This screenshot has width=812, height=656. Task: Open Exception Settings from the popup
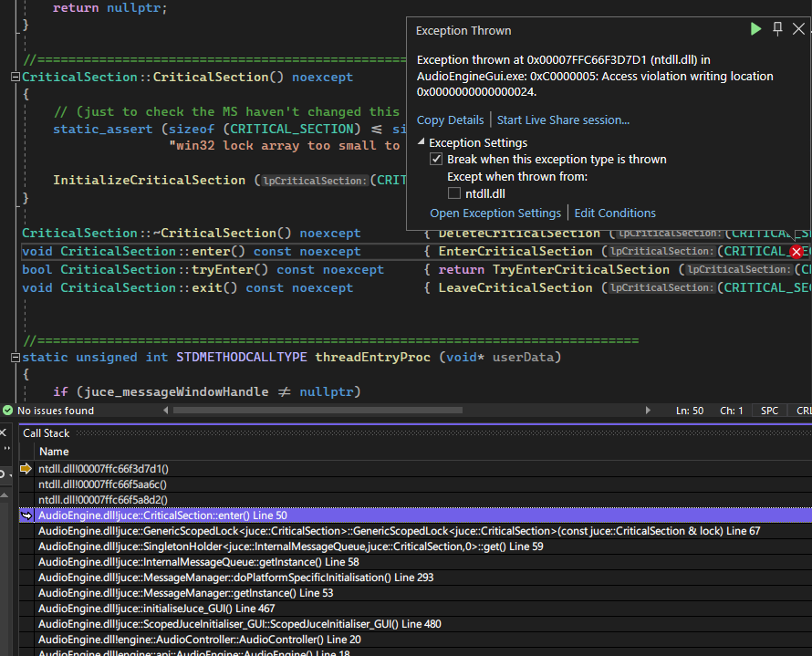pyautogui.click(x=495, y=213)
